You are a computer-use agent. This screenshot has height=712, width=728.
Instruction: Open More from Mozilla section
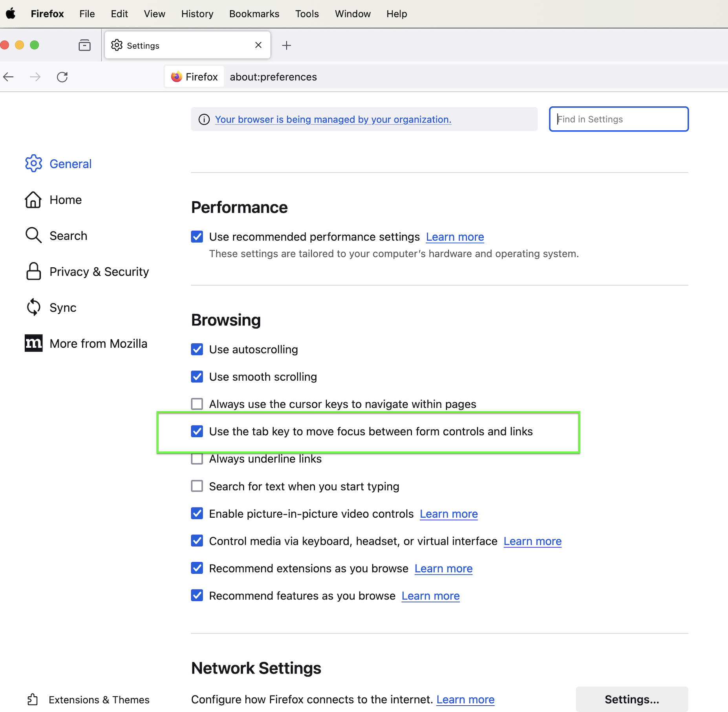click(x=98, y=343)
